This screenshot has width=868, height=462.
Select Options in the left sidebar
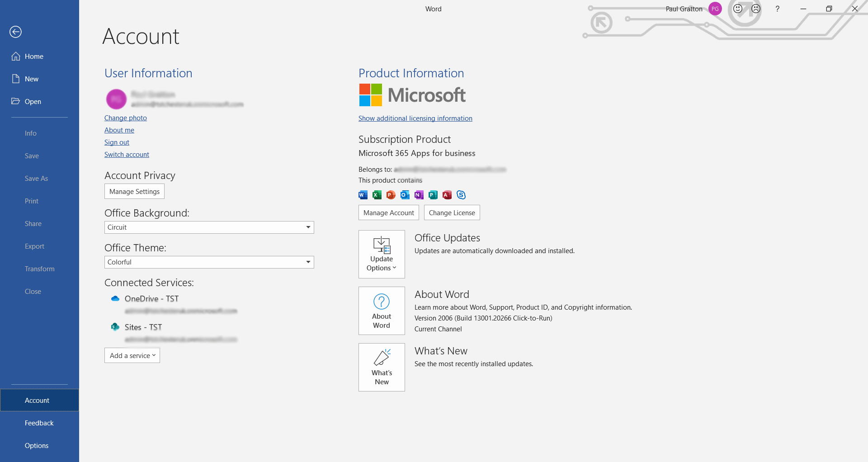37,446
